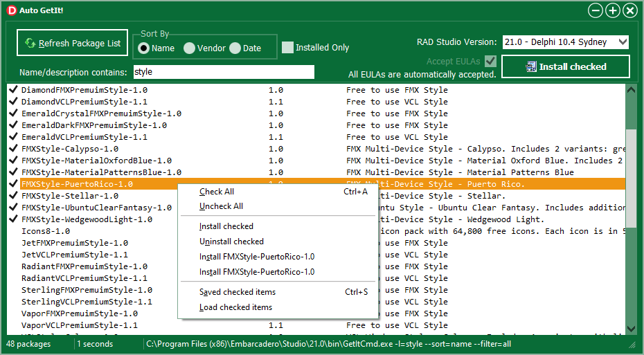
Task: Select SterlingVCLPremiumStyle-1.1 package row
Action: [316, 302]
